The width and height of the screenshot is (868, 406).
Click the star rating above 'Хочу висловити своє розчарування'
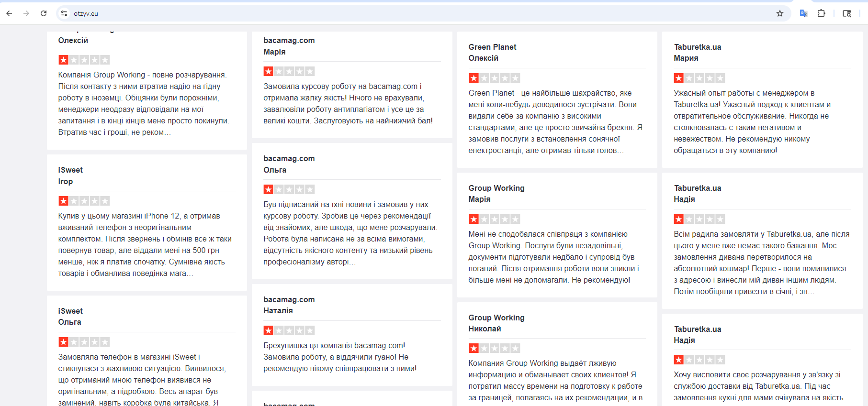699,360
